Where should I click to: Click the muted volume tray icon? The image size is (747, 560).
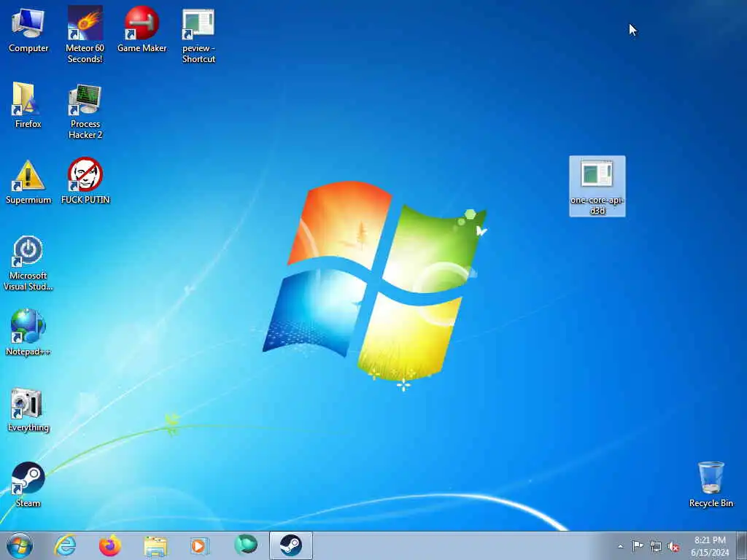point(673,546)
